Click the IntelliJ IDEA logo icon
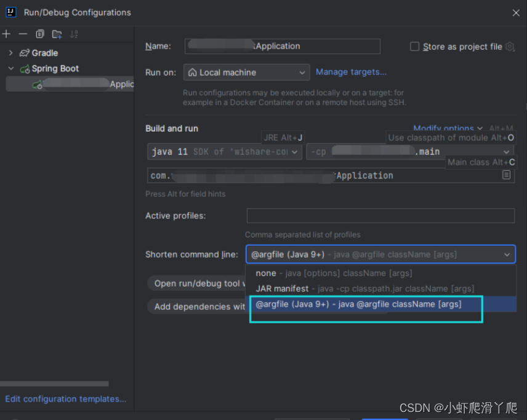The width and height of the screenshot is (527, 420). pyautogui.click(x=10, y=12)
